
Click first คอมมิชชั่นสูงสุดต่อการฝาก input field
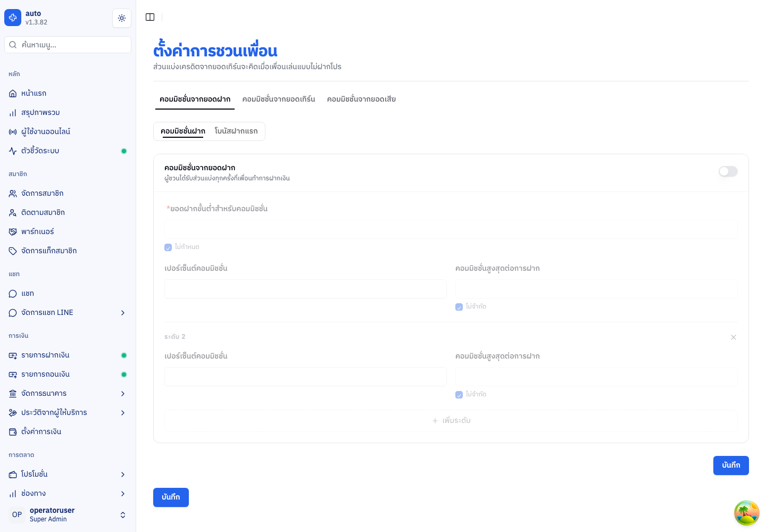pos(596,289)
